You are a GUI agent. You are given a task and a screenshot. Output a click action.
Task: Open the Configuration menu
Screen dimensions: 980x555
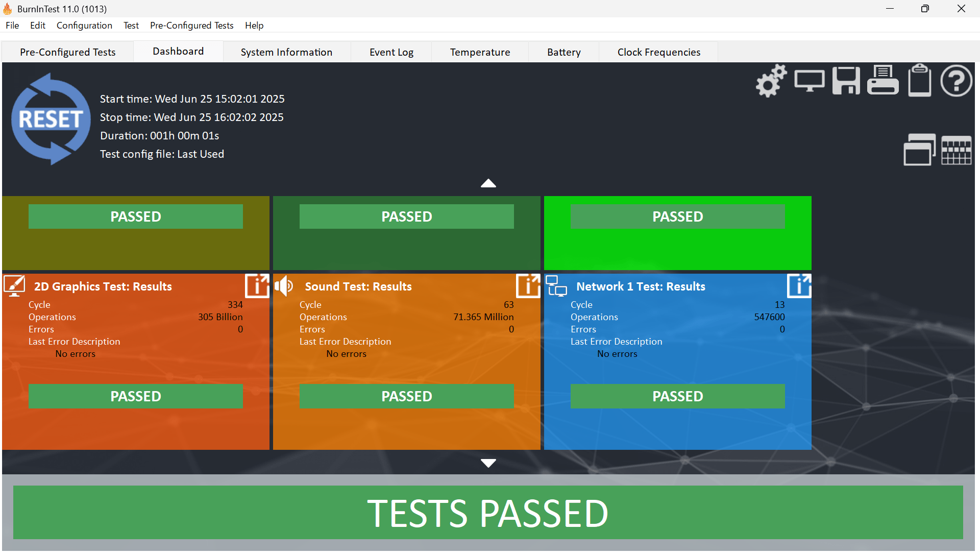click(x=84, y=26)
